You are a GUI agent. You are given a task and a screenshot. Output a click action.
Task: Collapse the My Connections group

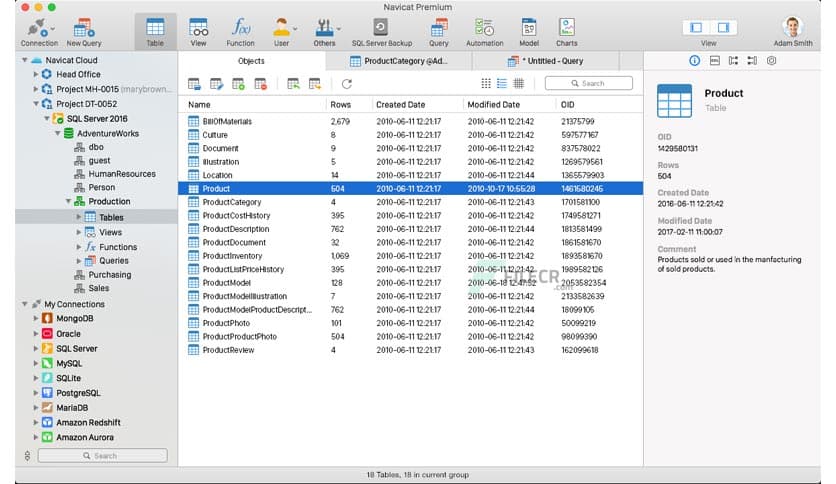tap(25, 304)
